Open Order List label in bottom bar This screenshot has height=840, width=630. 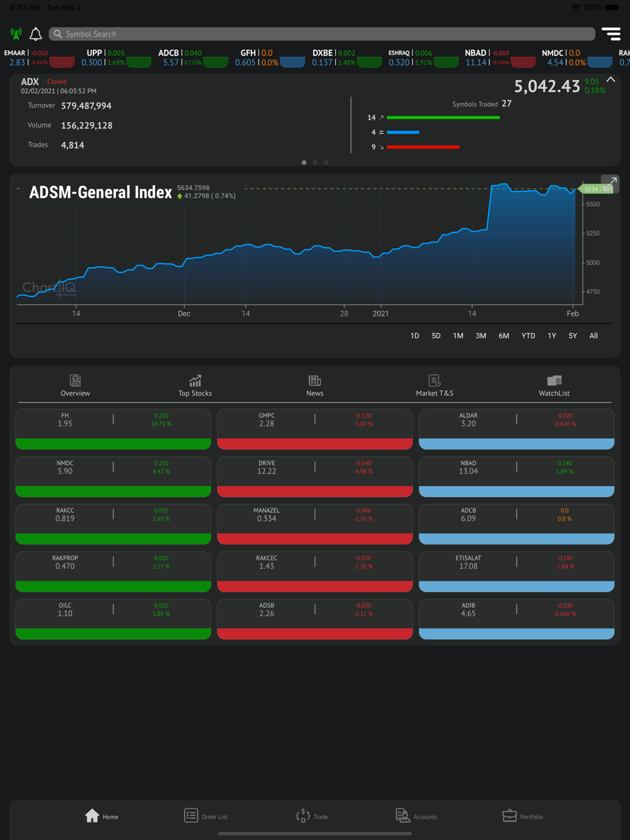coord(215,817)
